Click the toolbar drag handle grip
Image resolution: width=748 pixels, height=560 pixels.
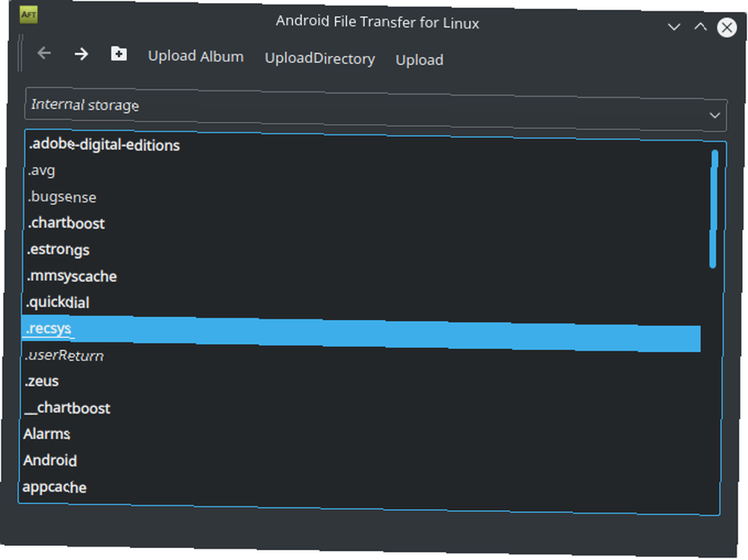[x=20, y=53]
